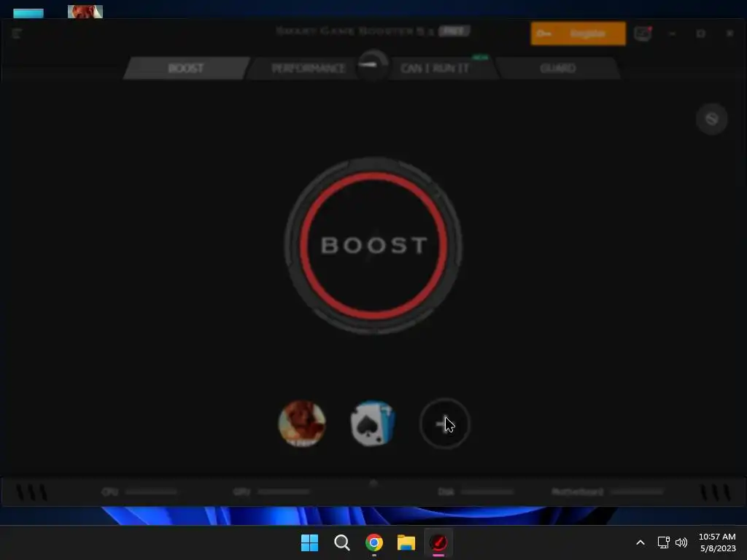Click the GPU readout in the bottom bar
The height and width of the screenshot is (560, 747).
271,491
